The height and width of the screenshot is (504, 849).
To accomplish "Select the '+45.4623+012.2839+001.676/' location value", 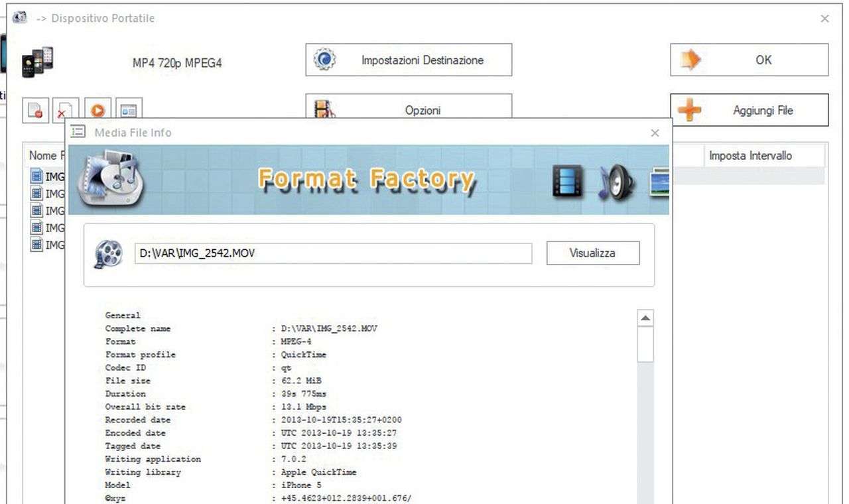I will click(x=346, y=498).
